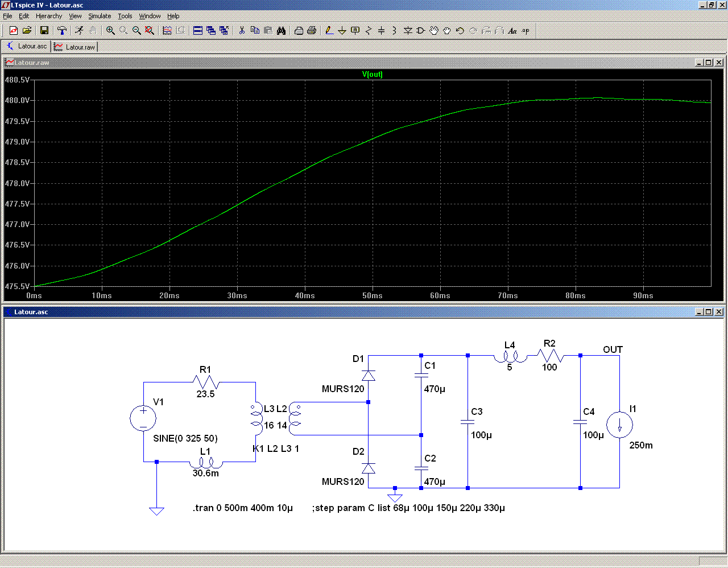
Task: Open the Simulate menu
Action: (x=100, y=16)
